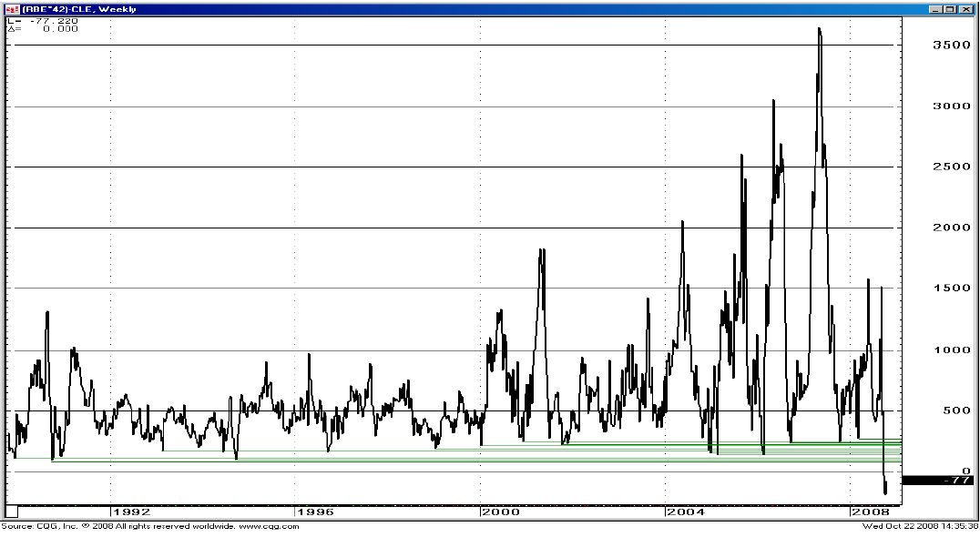
Task: Close the chart window
Action: 965,9
